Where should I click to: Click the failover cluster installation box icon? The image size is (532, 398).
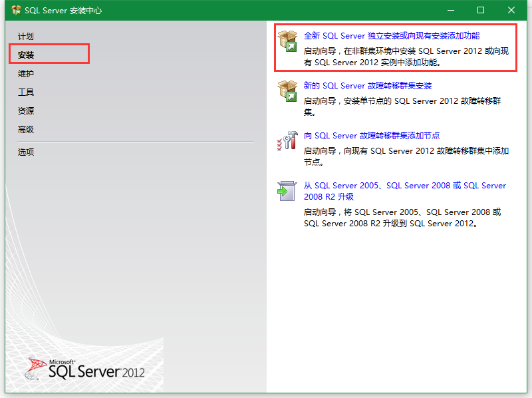(287, 91)
